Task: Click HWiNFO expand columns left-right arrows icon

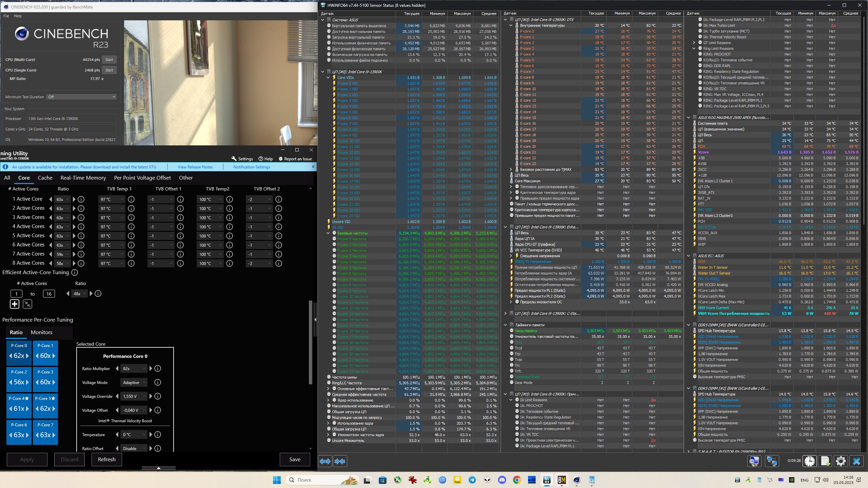Action: point(325,461)
